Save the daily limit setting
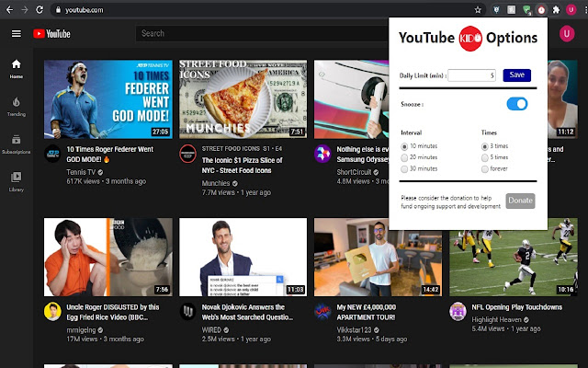The height and width of the screenshot is (368, 588). click(516, 75)
